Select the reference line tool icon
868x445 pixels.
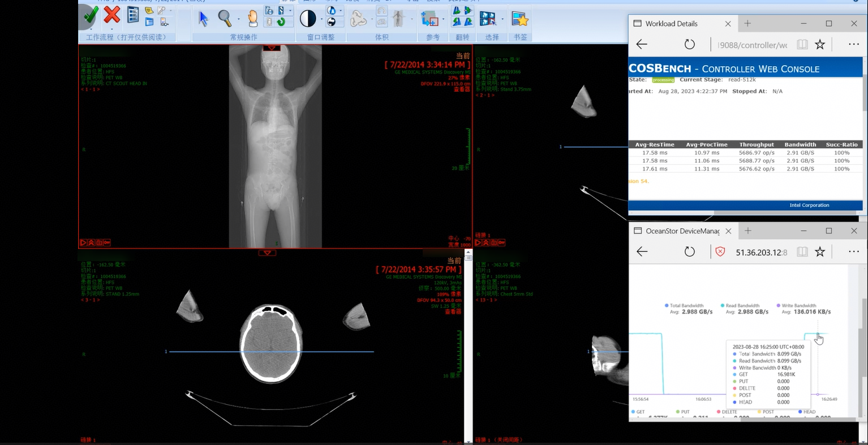[x=429, y=19]
